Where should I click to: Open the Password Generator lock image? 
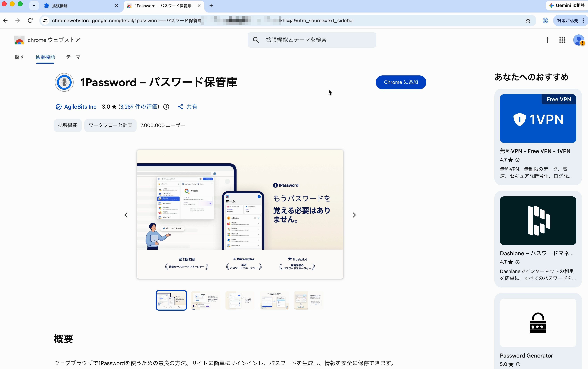(538, 323)
